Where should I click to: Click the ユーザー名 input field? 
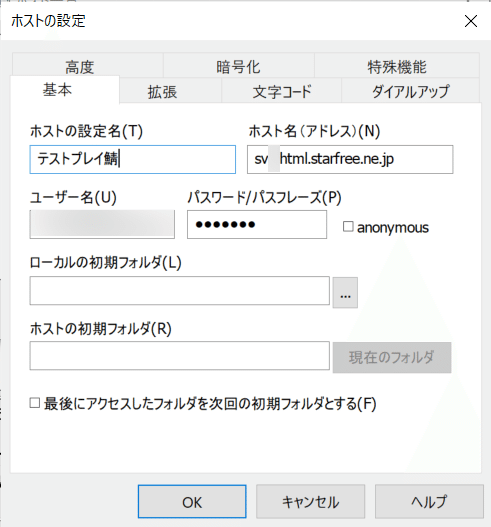pyautogui.click(x=102, y=225)
